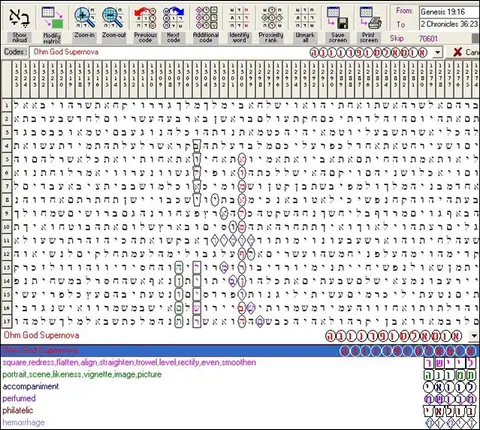Click the Save screen icon
Image resolution: width=480 pixels, height=430 pixels.
coord(338,18)
